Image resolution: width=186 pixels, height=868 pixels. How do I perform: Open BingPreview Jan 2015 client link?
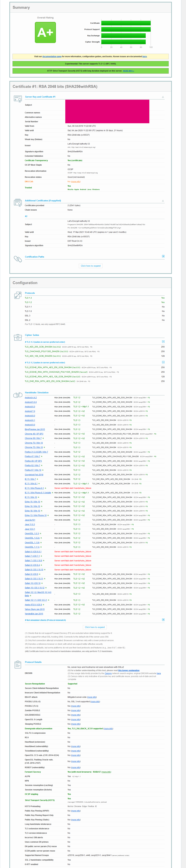point(35,429)
